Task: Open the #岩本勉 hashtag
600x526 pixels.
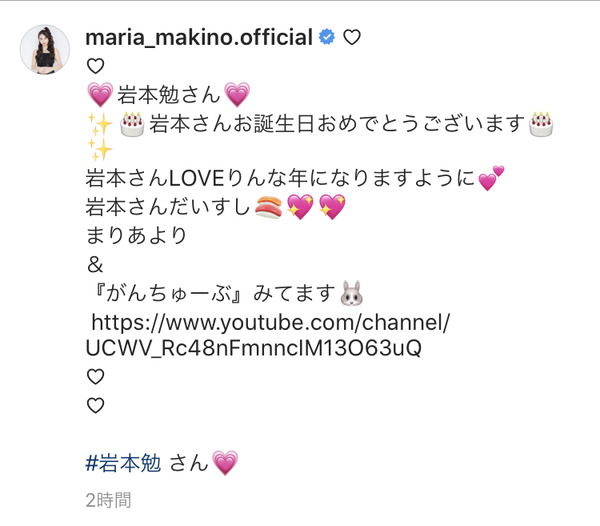Action: pos(123,463)
